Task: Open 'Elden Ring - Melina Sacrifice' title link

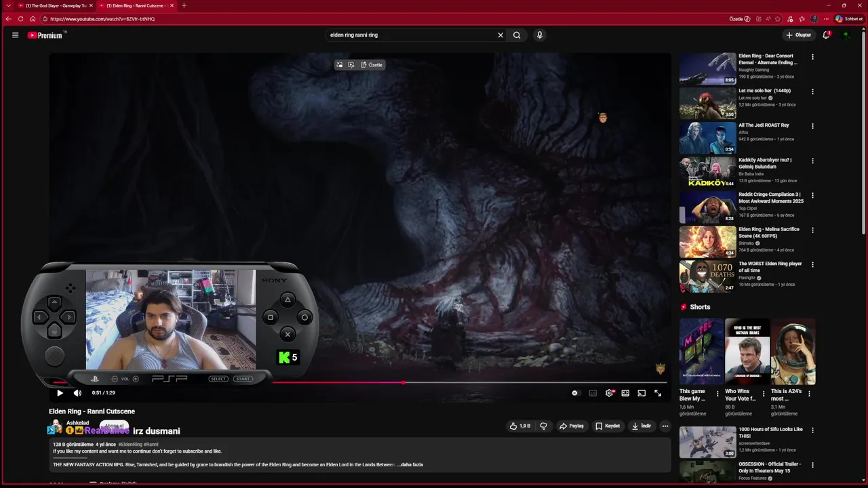Action: [768, 232]
